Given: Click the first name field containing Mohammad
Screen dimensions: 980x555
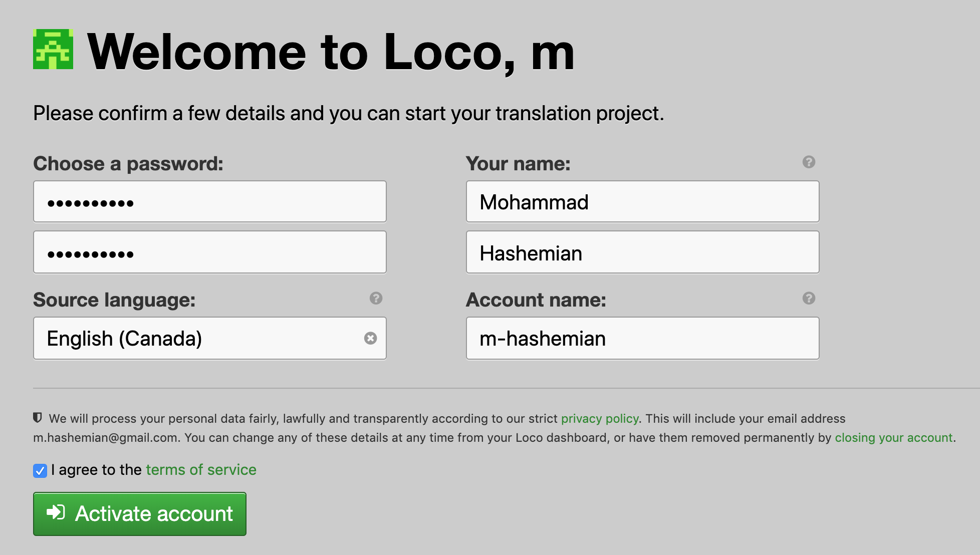Looking at the screenshot, I should pyautogui.click(x=642, y=201).
